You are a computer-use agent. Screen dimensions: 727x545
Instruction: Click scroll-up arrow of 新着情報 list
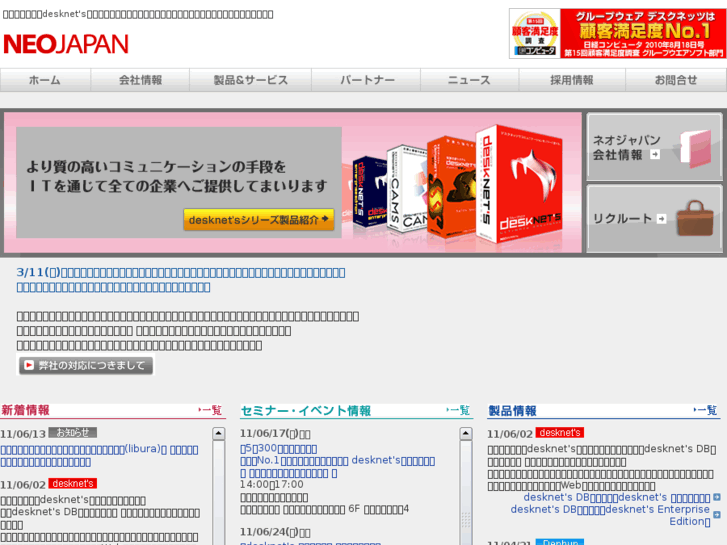click(x=218, y=434)
